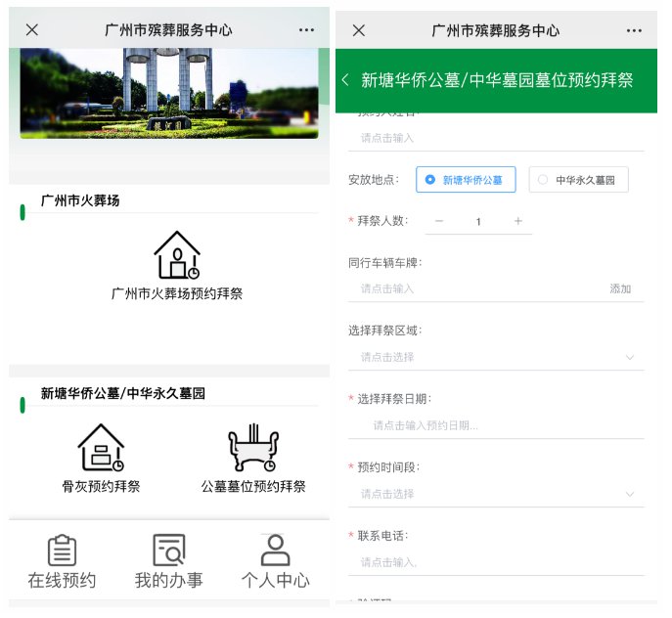Focus the name field below the green header
Image resolution: width=672 pixels, height=618 pixels.
(x=496, y=138)
